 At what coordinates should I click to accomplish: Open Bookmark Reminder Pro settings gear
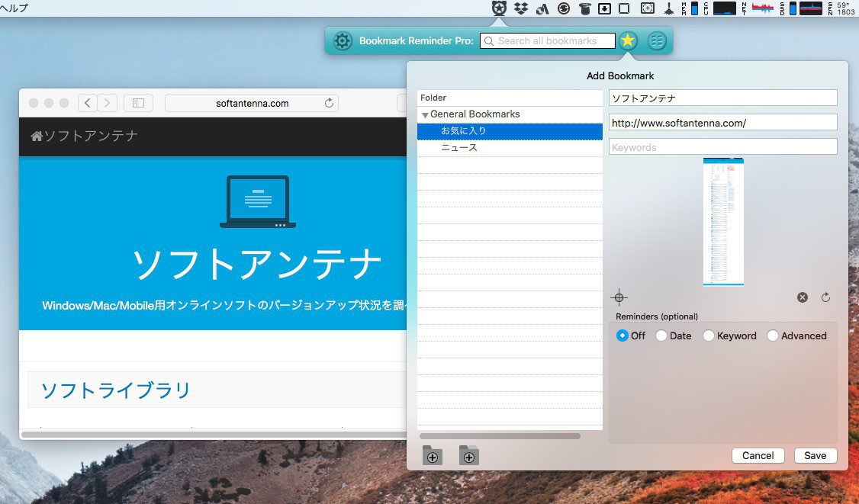(343, 41)
